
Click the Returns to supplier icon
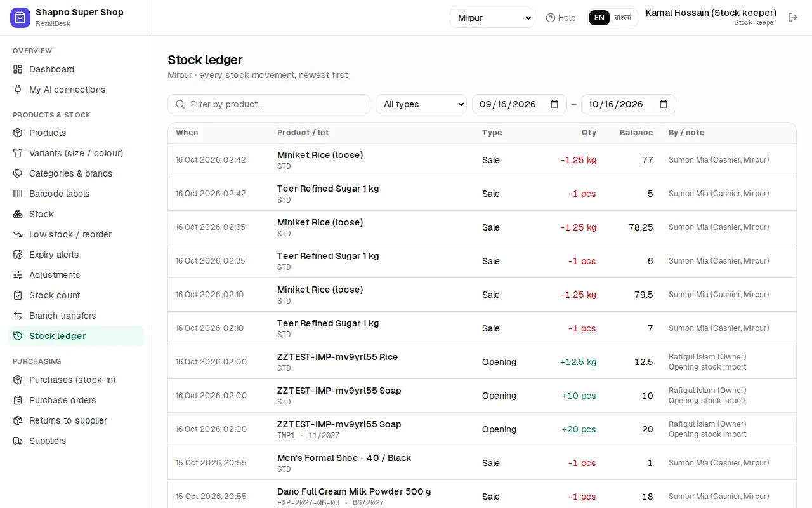(x=18, y=420)
